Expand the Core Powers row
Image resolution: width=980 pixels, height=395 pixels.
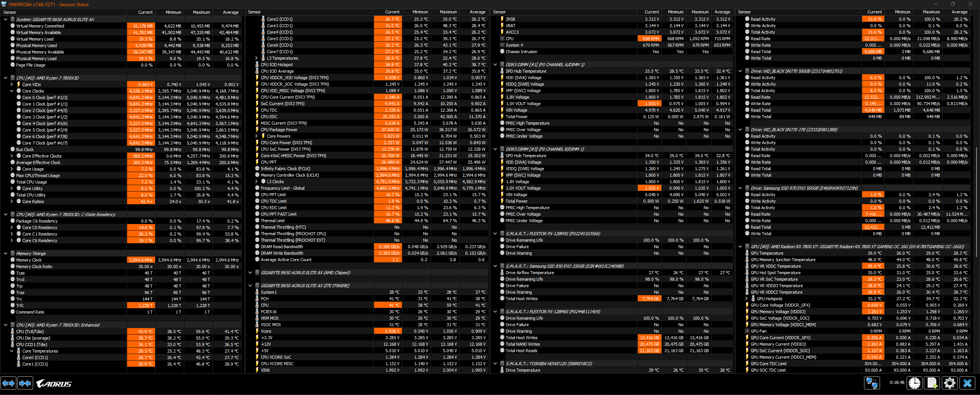[x=256, y=136]
